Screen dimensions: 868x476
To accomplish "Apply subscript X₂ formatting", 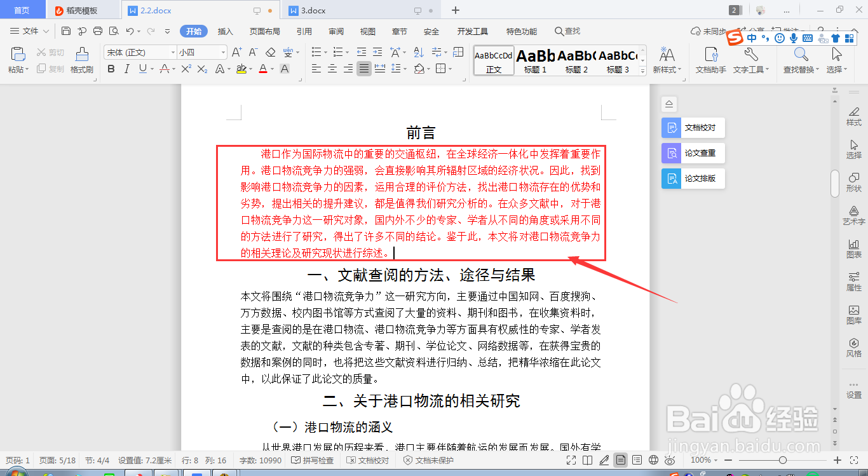I will point(202,69).
